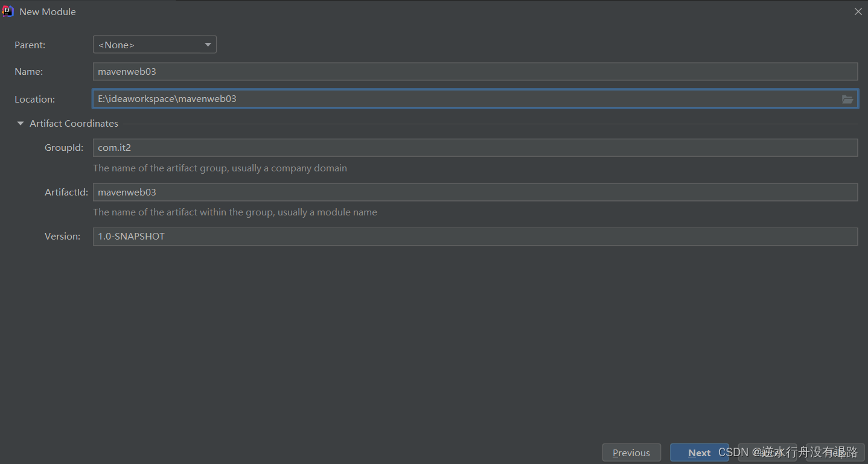
Task: Click the IntelliJ IDEA logo icon
Action: pyautogui.click(x=8, y=11)
